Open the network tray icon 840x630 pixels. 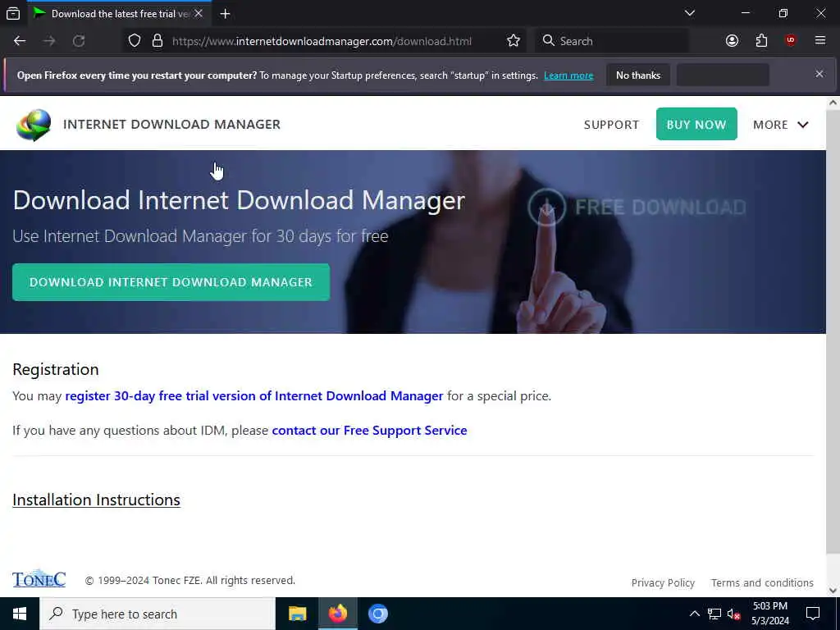pyautogui.click(x=714, y=614)
